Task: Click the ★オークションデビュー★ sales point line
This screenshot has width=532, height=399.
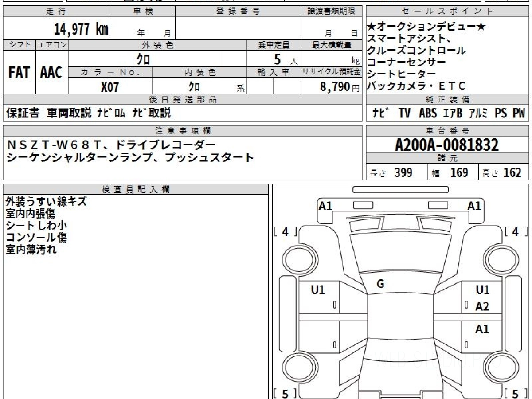Action: tap(426, 27)
